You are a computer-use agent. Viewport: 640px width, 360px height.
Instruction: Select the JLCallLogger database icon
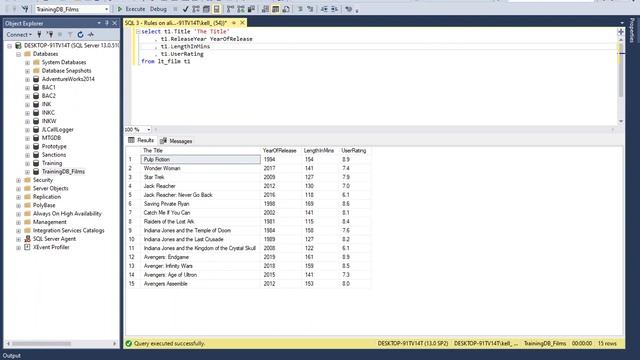tap(36, 130)
